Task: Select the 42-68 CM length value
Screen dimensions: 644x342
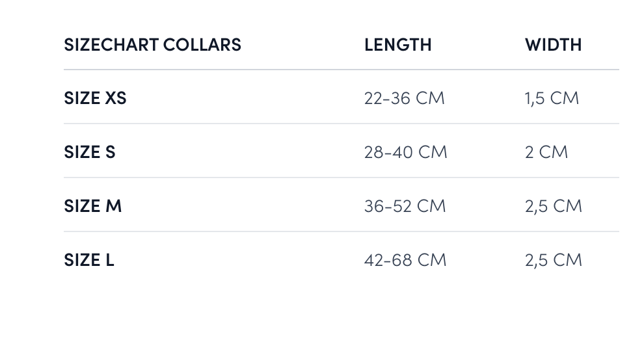Action: pyautogui.click(x=405, y=260)
